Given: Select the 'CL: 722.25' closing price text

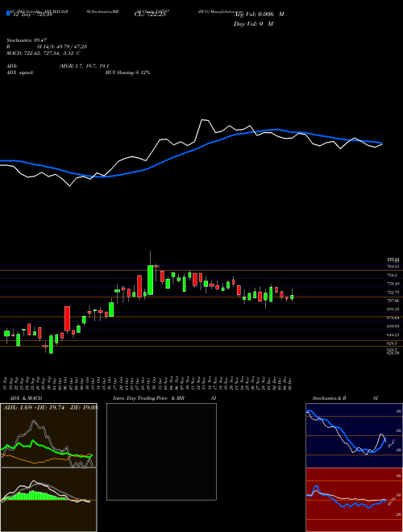Looking at the screenshot, I should click(x=150, y=15).
